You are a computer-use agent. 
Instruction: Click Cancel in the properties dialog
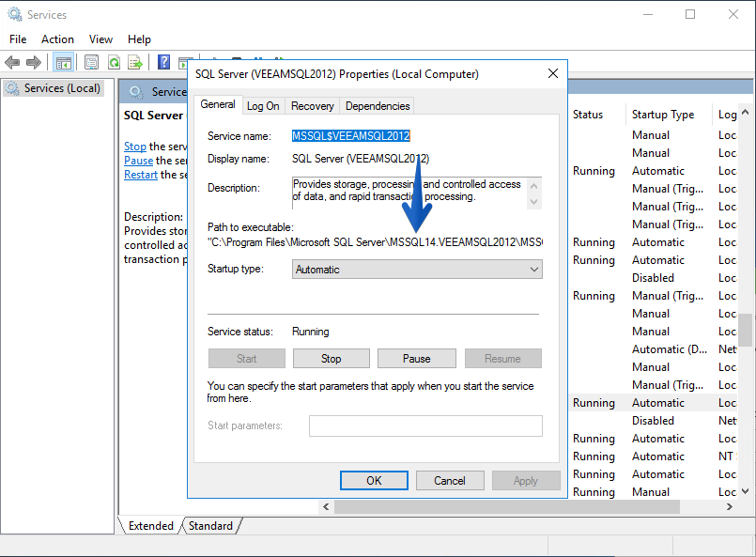click(x=449, y=480)
